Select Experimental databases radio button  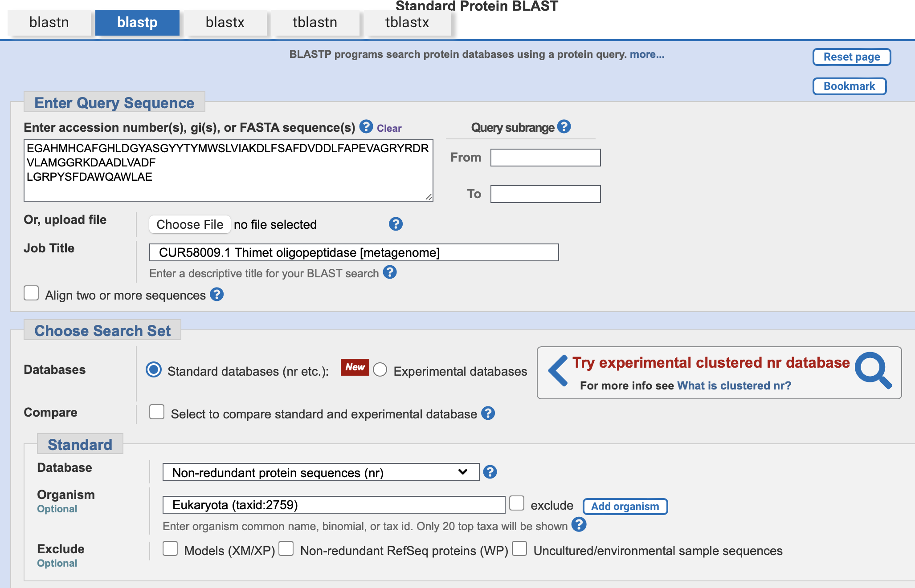pos(380,369)
